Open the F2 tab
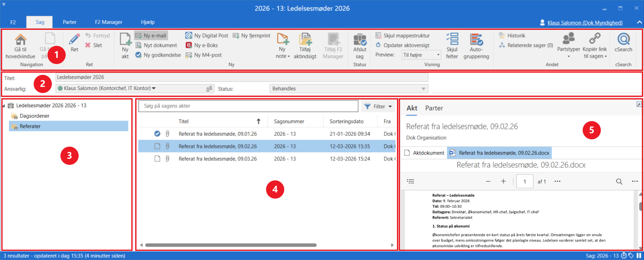This screenshot has width=644, height=260. [13, 22]
